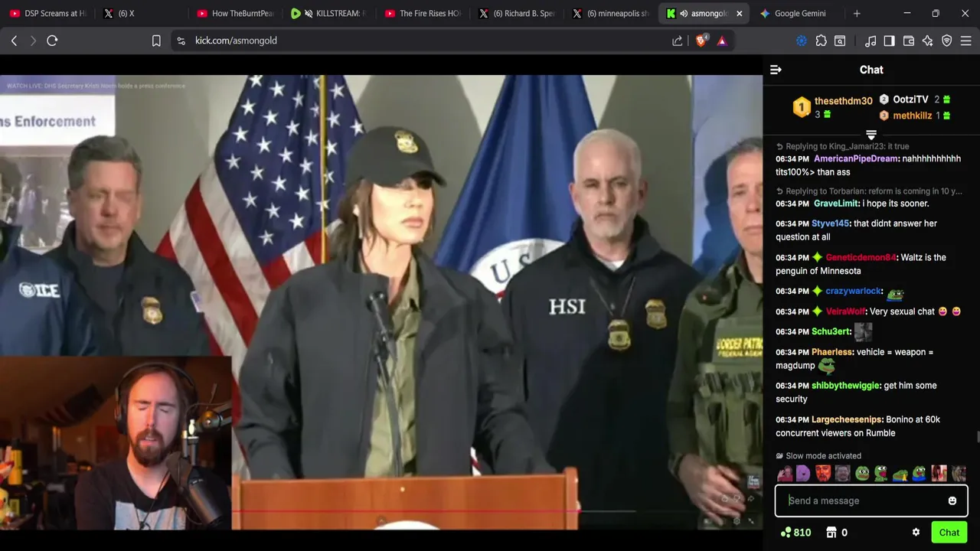Viewport: 980px width, 551px height.
Task: Select the Pepe in blue shirt emote
Action: pyautogui.click(x=920, y=474)
